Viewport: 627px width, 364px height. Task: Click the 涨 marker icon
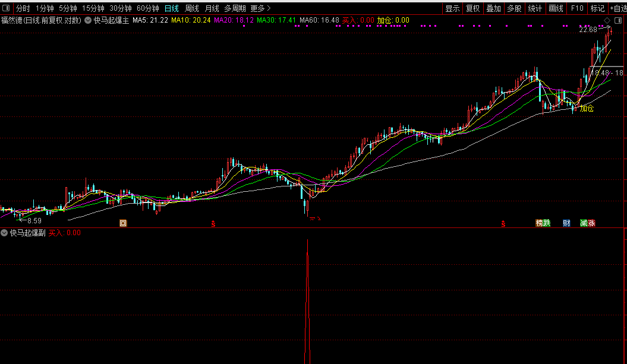click(591, 223)
